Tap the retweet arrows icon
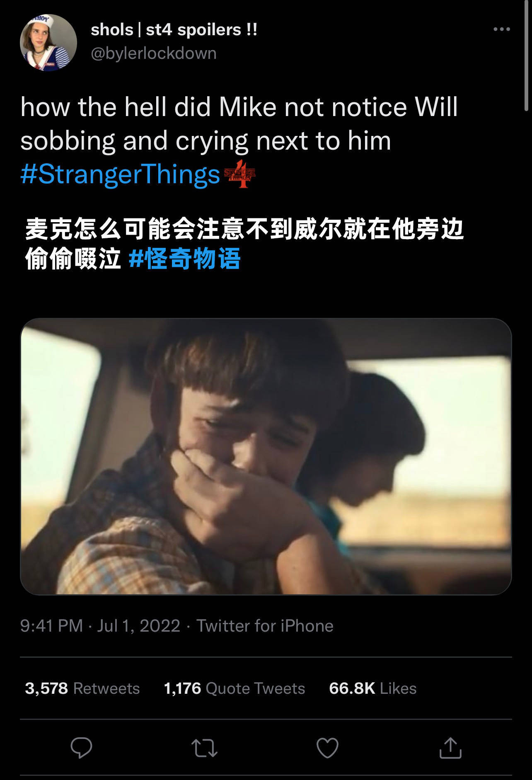 tap(204, 748)
